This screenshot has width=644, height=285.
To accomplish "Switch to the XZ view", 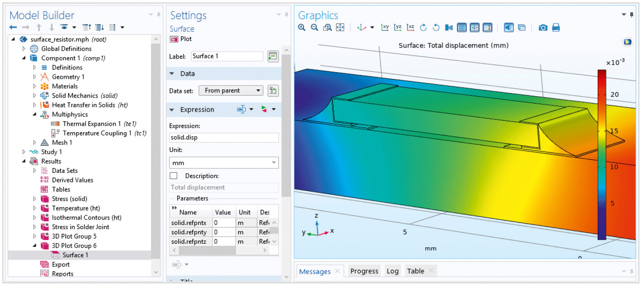I will (411, 28).
